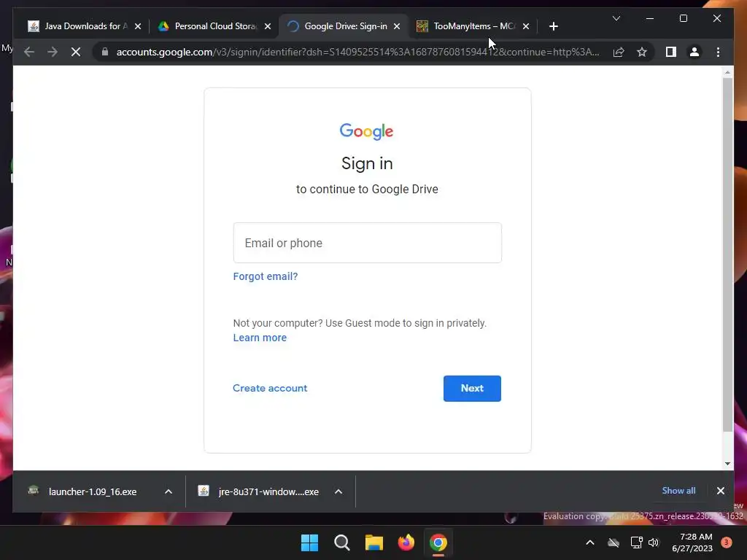Click the address bar URL
The width and height of the screenshot is (747, 560).
pos(357,52)
